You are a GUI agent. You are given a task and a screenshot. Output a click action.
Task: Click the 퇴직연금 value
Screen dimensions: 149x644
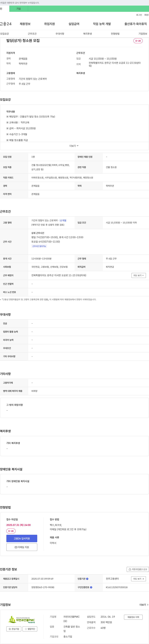tap(110, 267)
